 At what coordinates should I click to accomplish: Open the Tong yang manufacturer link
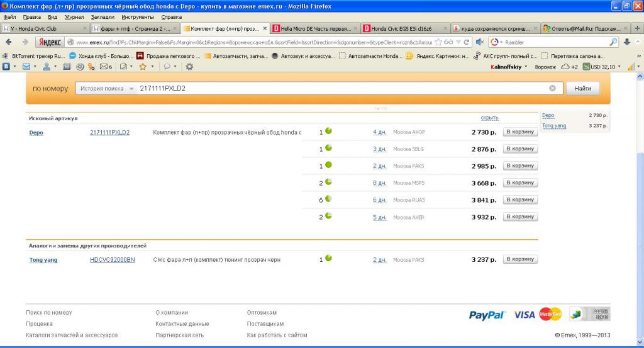coord(43,260)
